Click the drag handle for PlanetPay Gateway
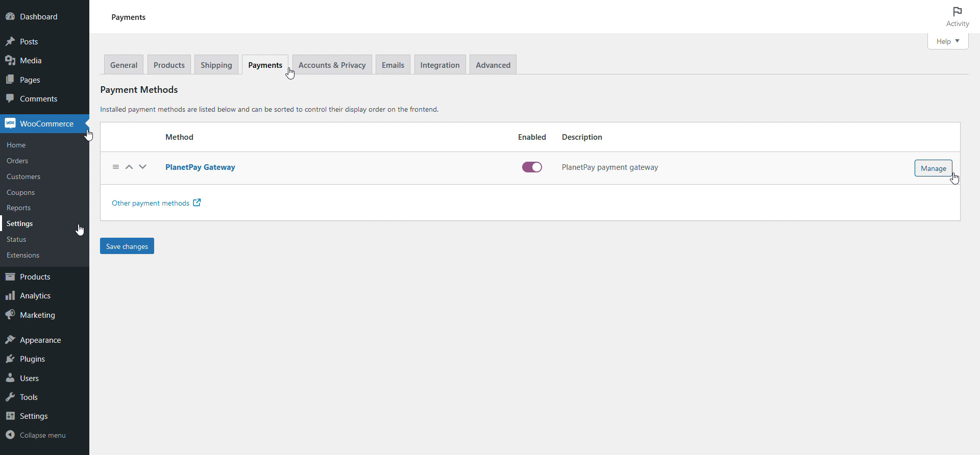This screenshot has width=980, height=455. click(116, 167)
